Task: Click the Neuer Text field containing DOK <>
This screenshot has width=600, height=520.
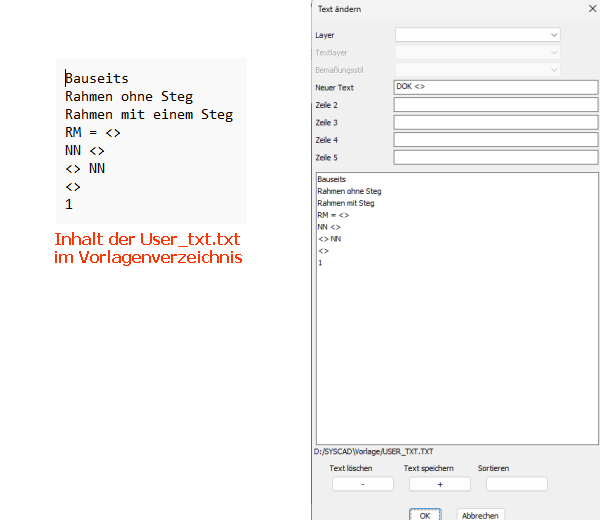Action: (x=495, y=87)
